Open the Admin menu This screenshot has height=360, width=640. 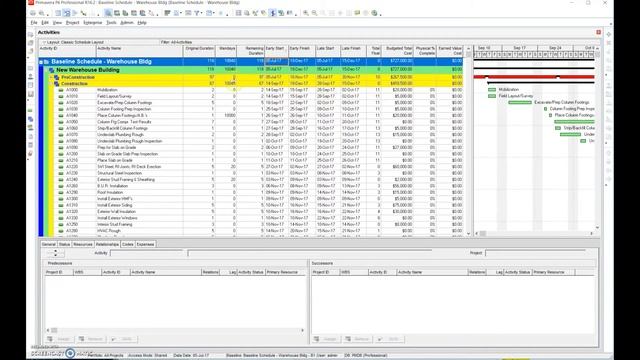coord(127,23)
